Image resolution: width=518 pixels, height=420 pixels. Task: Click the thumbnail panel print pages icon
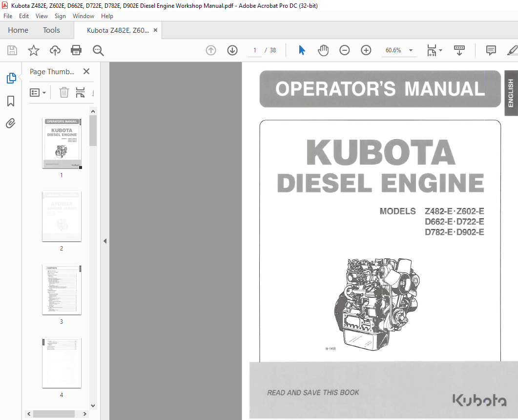tap(80, 92)
